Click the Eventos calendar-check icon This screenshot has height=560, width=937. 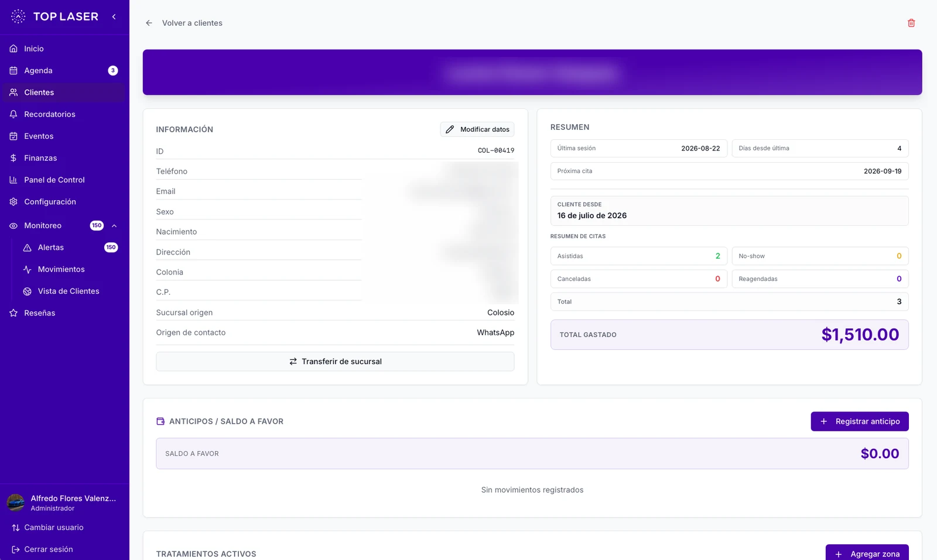[x=13, y=136]
